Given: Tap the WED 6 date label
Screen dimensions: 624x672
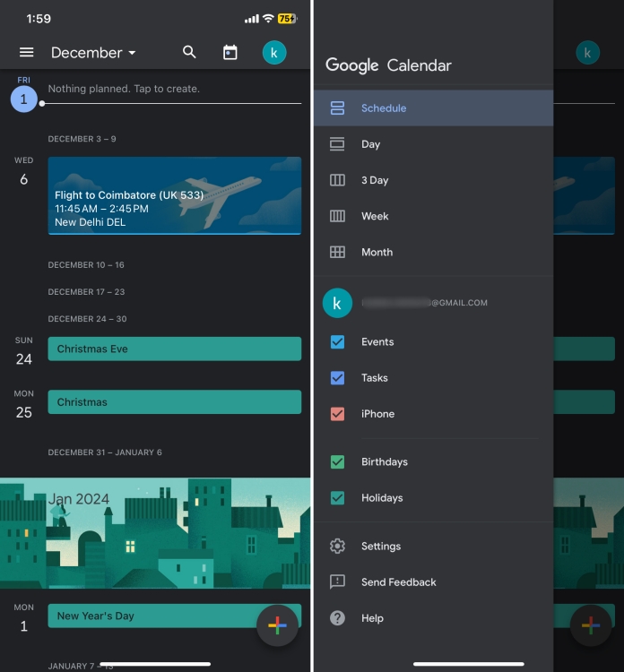Looking at the screenshot, I should [x=23, y=171].
